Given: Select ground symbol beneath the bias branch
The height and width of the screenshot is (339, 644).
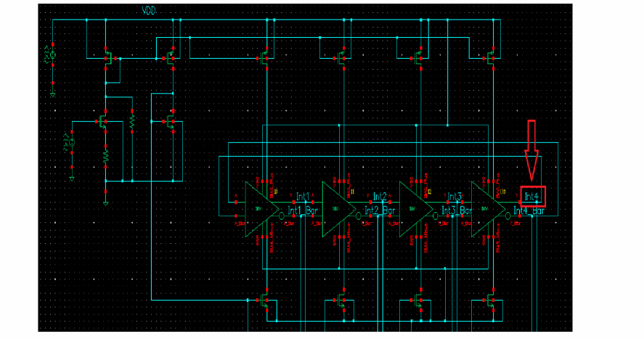Looking at the screenshot, I should tap(105, 203).
